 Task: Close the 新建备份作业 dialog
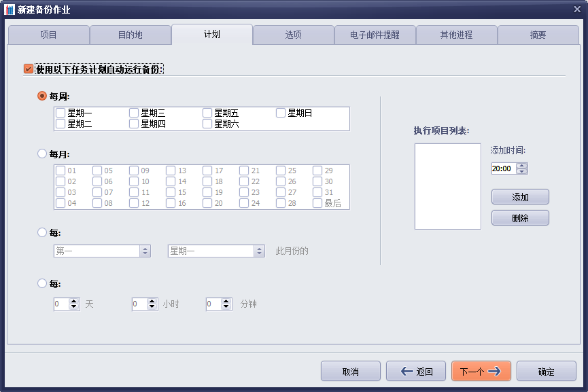[577, 10]
